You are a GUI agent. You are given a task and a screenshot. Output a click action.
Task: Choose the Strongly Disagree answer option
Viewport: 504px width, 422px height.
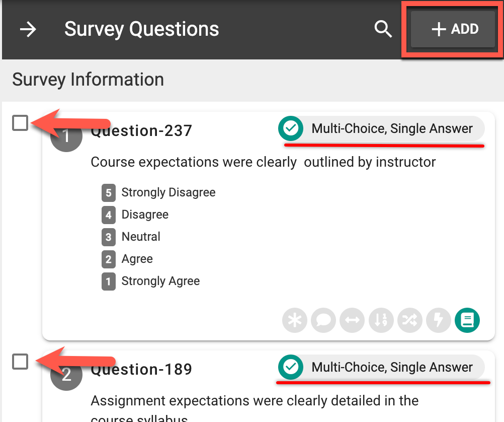pos(168,192)
